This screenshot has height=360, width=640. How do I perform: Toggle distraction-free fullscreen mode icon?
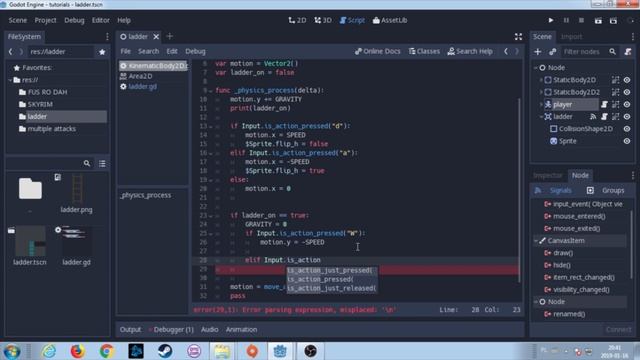click(518, 37)
